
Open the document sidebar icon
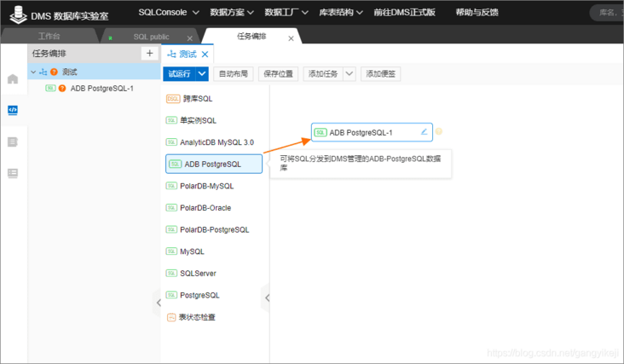[x=13, y=142]
